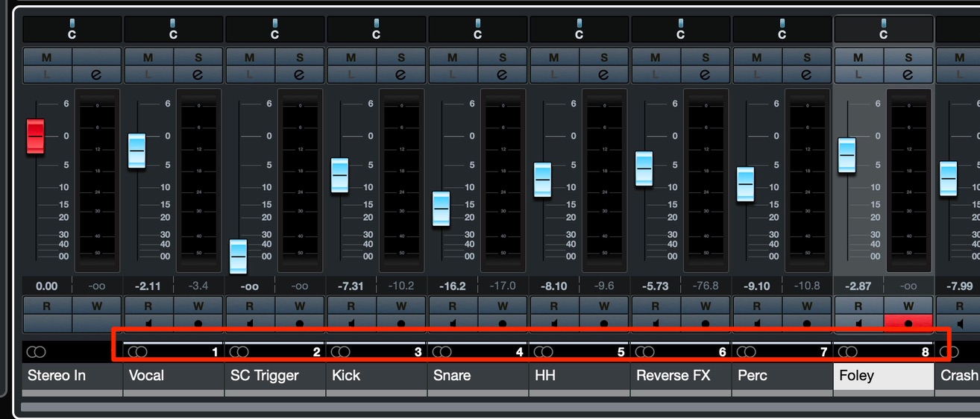The height and width of the screenshot is (419, 980).
Task: Enable monitor speaker icon on Perc channel
Action: pos(756,324)
